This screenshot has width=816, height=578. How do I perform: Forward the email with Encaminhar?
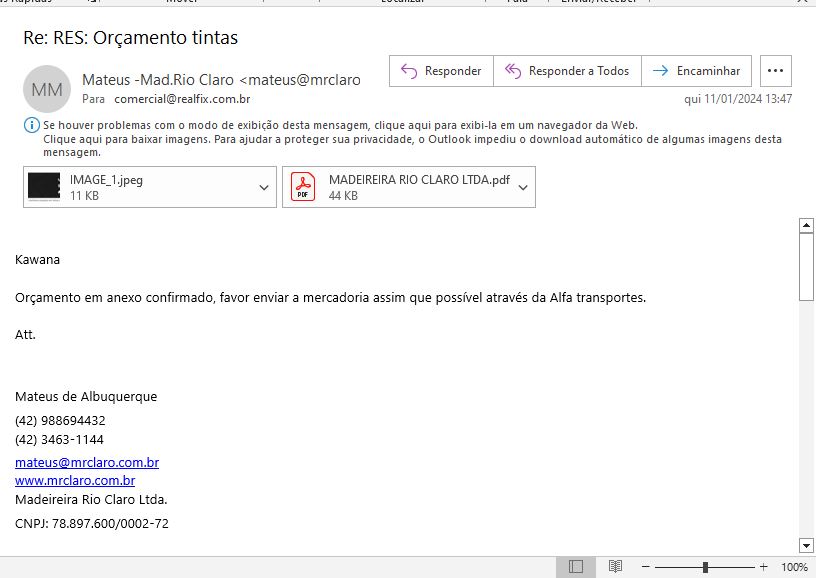tap(696, 71)
